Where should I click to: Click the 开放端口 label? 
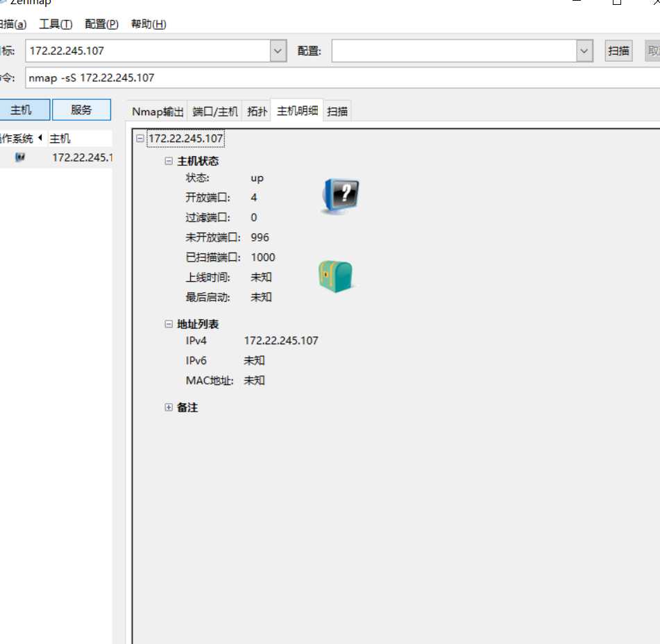pos(208,197)
